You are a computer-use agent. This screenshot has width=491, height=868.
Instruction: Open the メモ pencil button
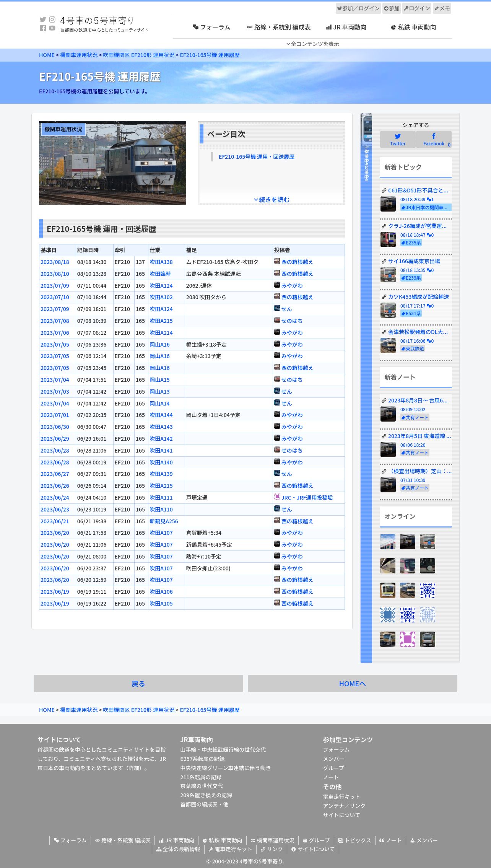tap(442, 8)
